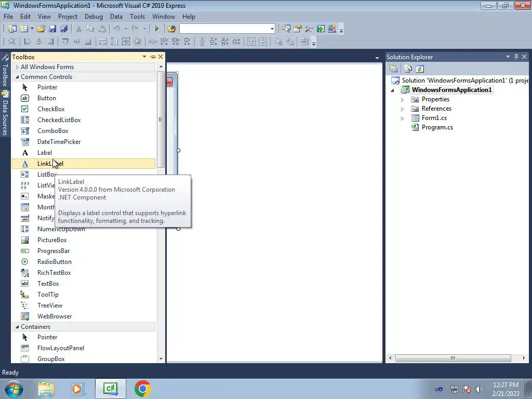Select the Button control in Toolbox

click(x=84, y=98)
